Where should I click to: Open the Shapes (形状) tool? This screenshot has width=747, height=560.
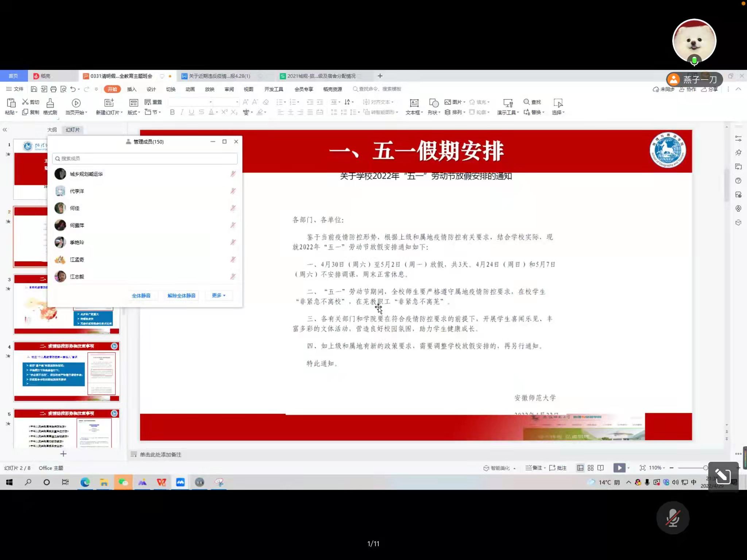434,103
